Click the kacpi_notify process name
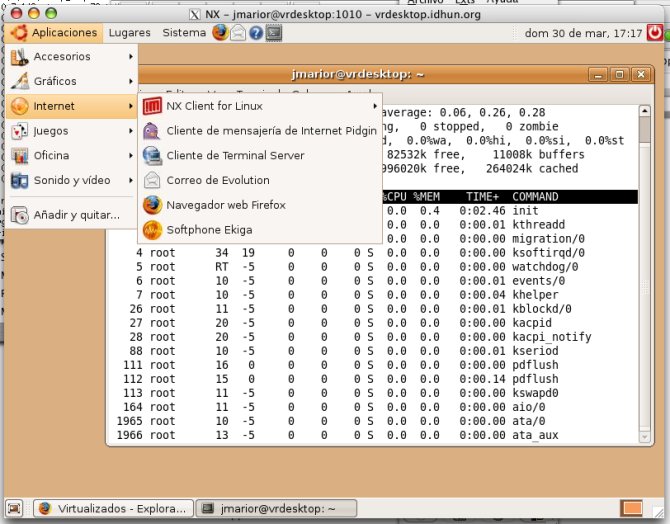 (552, 337)
